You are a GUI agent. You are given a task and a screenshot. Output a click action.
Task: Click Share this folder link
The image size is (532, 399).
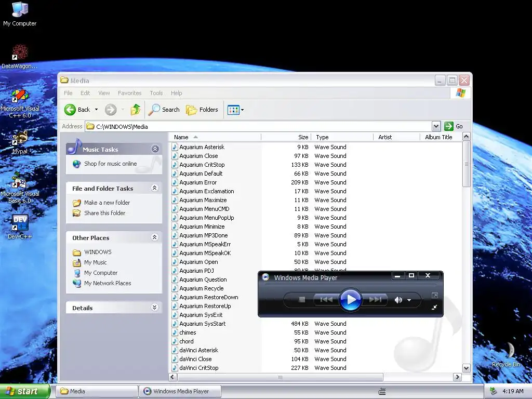pos(104,213)
